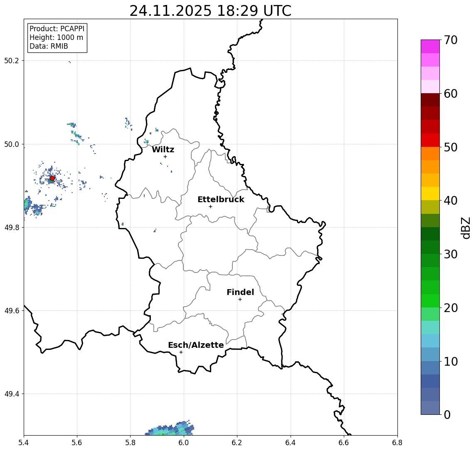Click the 'Data: RMIB' legend line
This screenshot has width=476, height=451.
tap(49, 46)
